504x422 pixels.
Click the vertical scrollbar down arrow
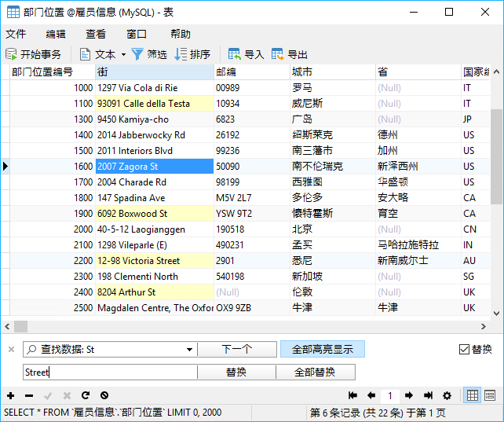click(x=496, y=313)
